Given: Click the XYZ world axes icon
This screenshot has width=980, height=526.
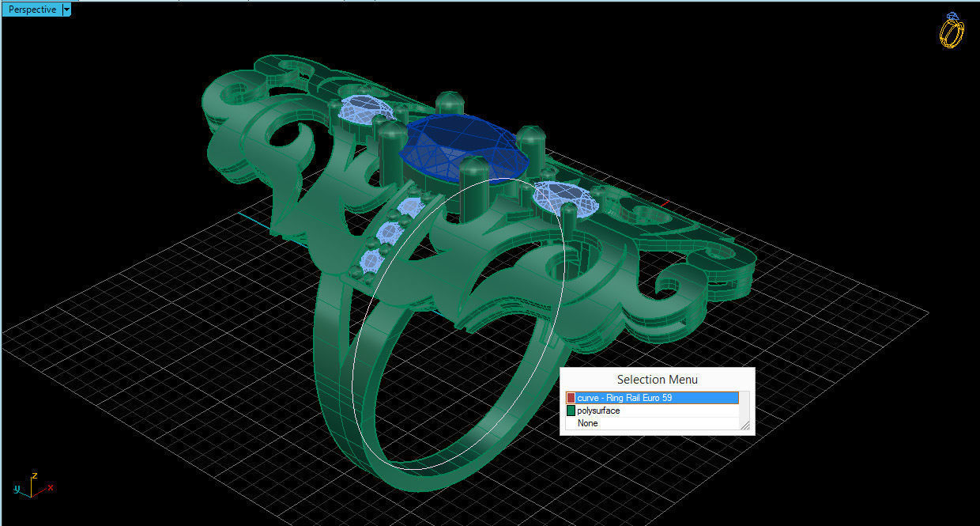Looking at the screenshot, I should pos(33,485).
